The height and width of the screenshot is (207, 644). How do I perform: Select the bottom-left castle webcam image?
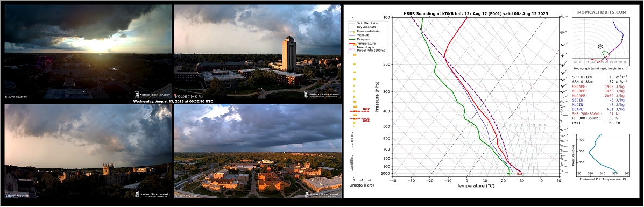click(88, 151)
